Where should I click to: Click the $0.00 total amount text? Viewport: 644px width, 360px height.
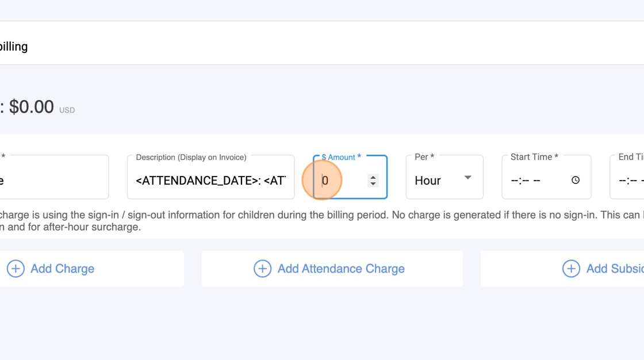click(31, 107)
